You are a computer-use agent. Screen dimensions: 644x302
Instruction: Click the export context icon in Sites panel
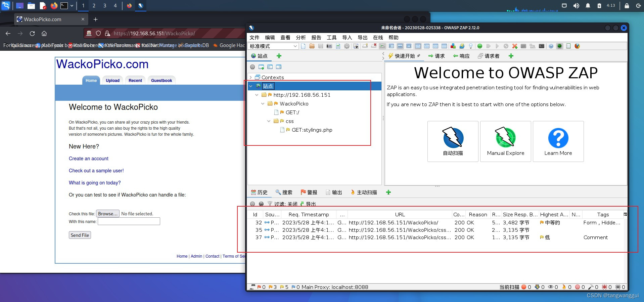point(279,67)
